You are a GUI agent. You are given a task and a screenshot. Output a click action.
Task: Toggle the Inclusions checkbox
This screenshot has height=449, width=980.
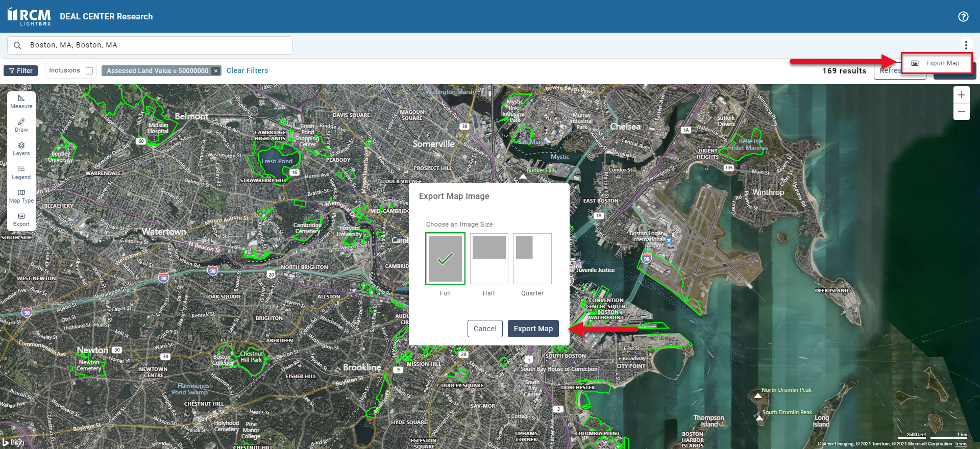coord(89,71)
